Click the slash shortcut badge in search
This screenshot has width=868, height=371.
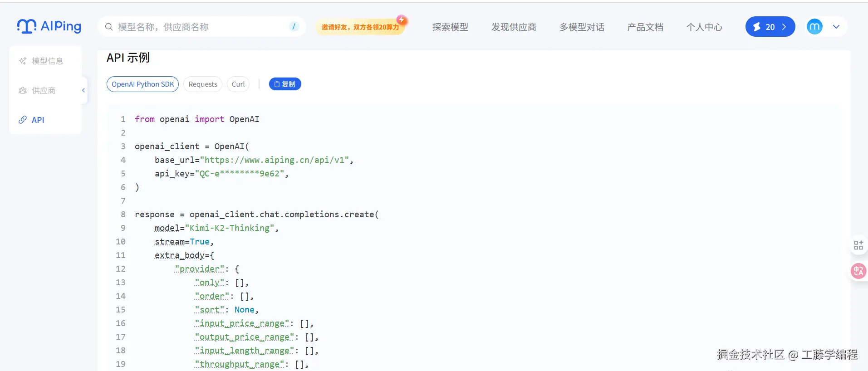point(294,27)
